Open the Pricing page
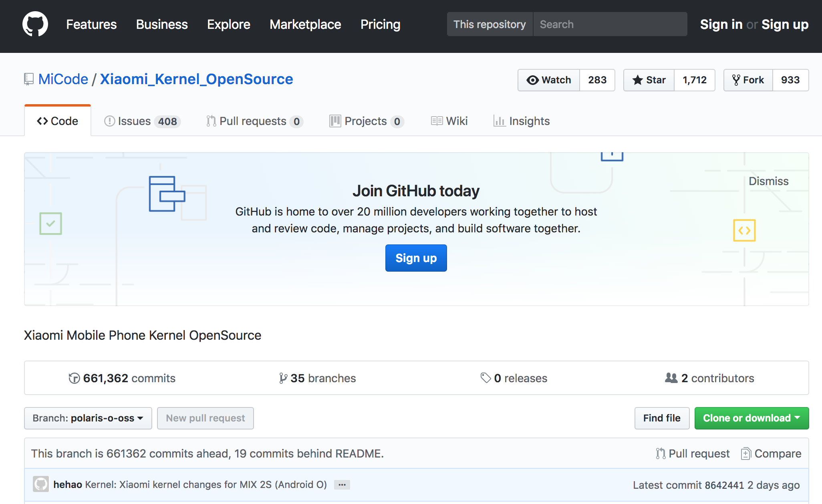 point(380,24)
